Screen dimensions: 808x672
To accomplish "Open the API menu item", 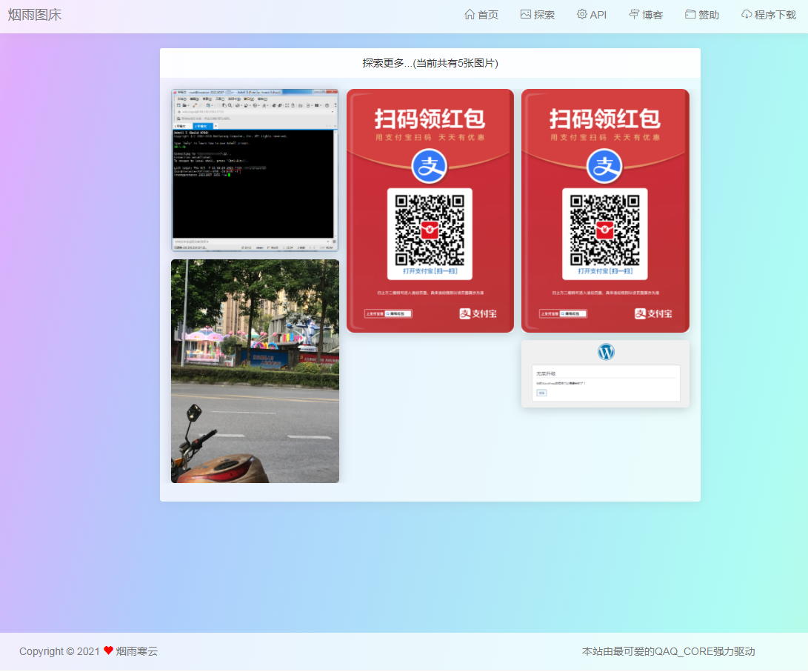I will (592, 15).
